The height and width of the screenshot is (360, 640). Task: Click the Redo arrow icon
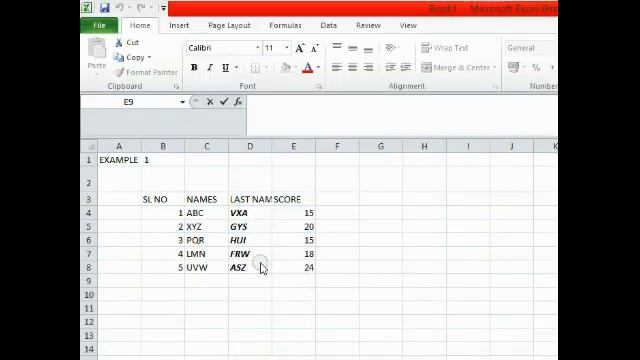(x=141, y=7)
